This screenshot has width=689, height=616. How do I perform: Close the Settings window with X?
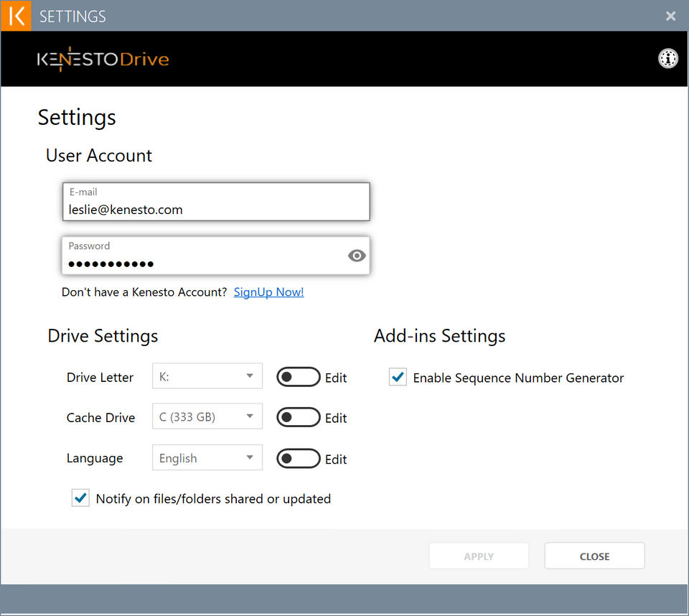click(x=670, y=17)
